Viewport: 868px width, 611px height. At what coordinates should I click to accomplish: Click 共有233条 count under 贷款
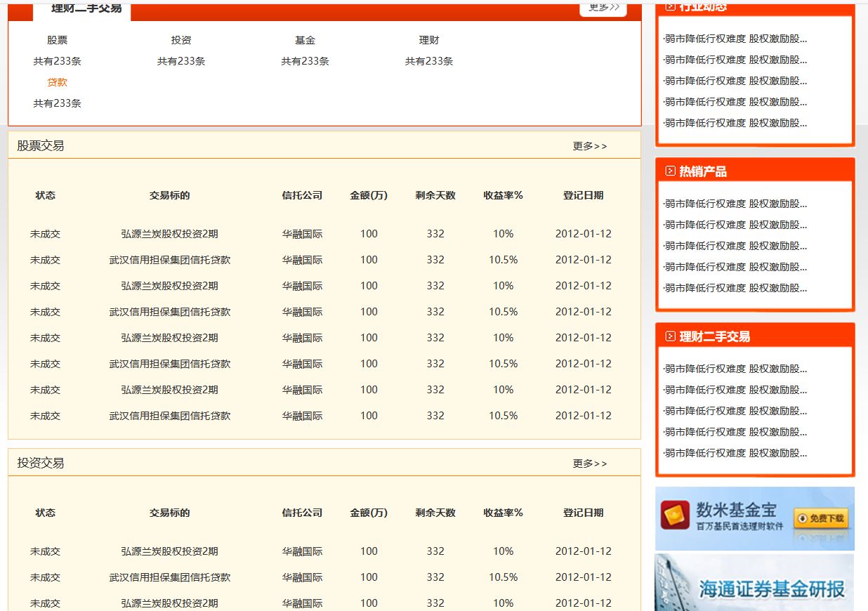(x=58, y=103)
